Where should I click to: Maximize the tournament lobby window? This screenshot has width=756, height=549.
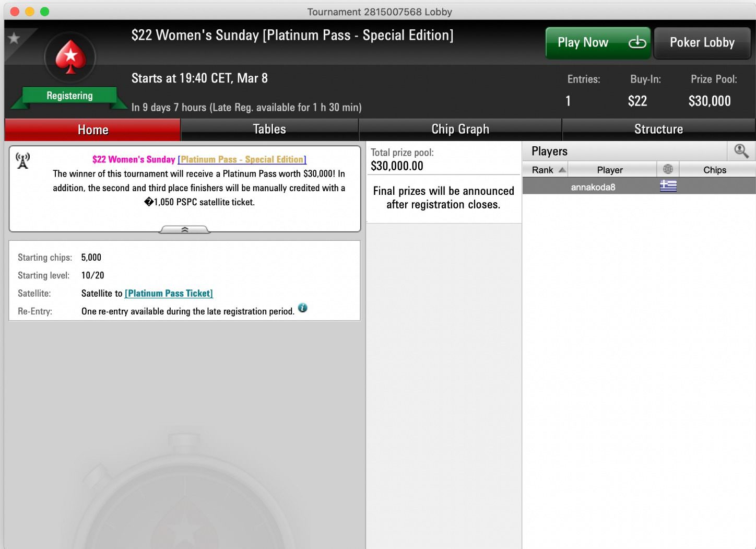click(x=45, y=11)
